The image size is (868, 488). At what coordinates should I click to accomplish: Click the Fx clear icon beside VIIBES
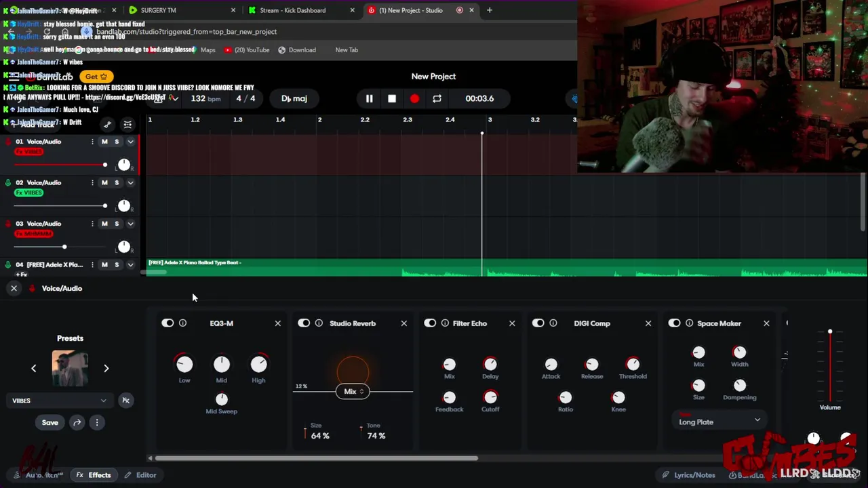tap(125, 401)
